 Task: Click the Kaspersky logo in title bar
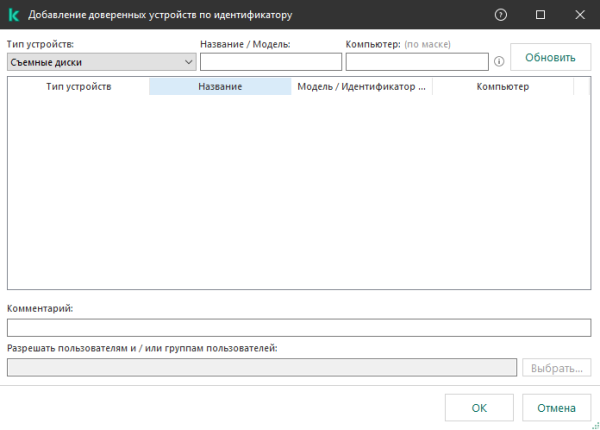point(14,15)
